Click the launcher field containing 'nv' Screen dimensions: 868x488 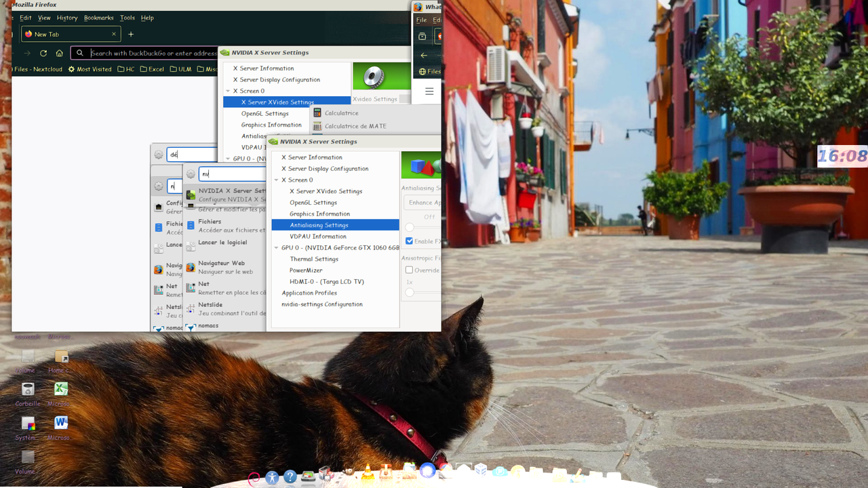coord(233,174)
